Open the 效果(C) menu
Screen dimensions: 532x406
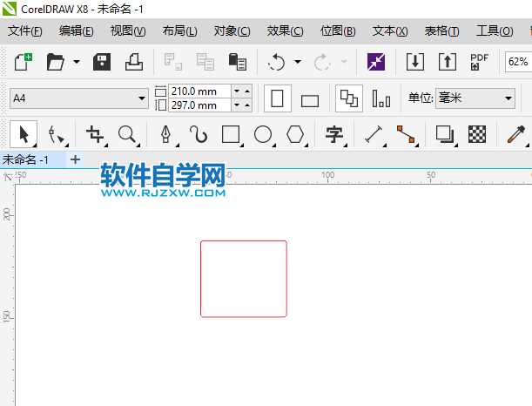[285, 30]
